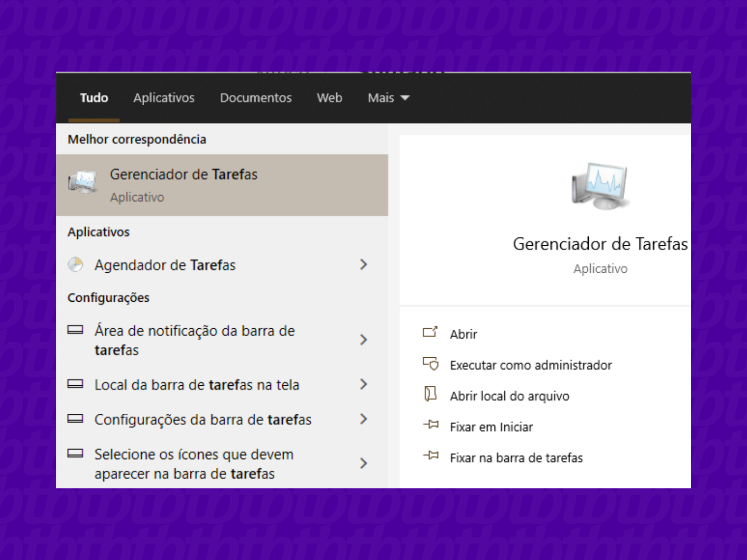747x560 pixels.
Task: Click Executar como administrador
Action: click(530, 365)
